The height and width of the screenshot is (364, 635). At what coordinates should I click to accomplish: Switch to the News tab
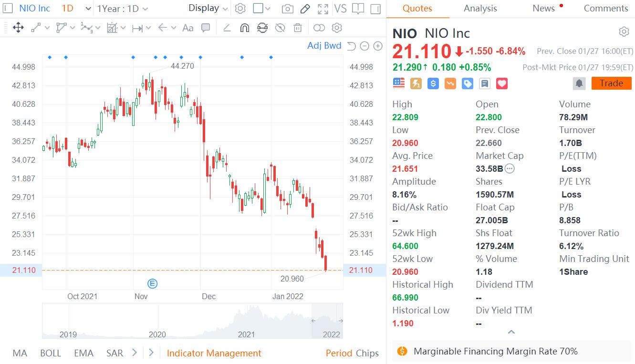pos(544,9)
